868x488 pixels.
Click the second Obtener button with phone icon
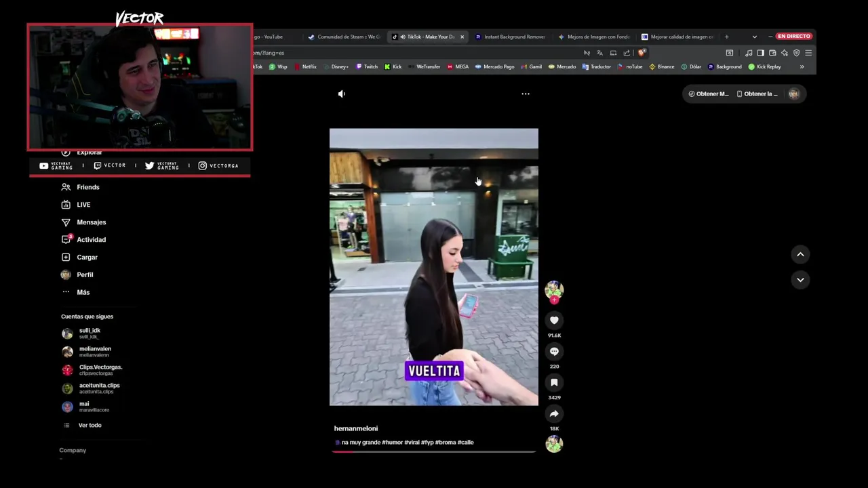[x=757, y=94]
